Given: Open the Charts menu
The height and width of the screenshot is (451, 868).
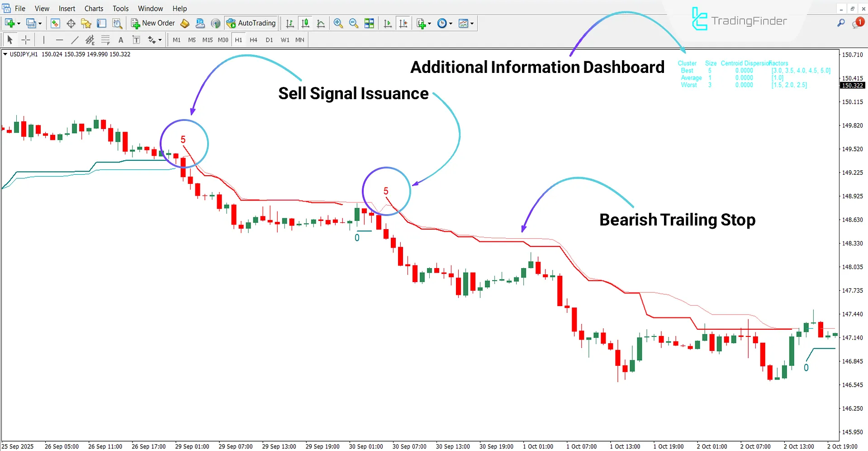Looking at the screenshot, I should [x=94, y=8].
